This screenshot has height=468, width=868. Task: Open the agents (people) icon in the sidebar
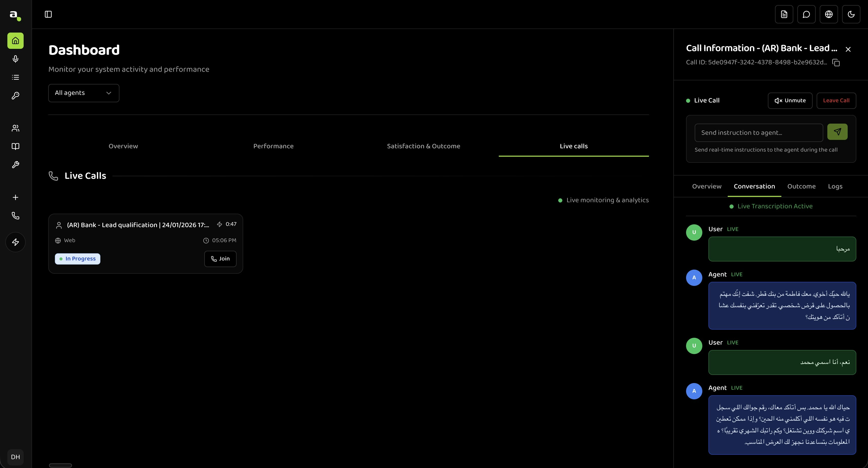(15, 128)
